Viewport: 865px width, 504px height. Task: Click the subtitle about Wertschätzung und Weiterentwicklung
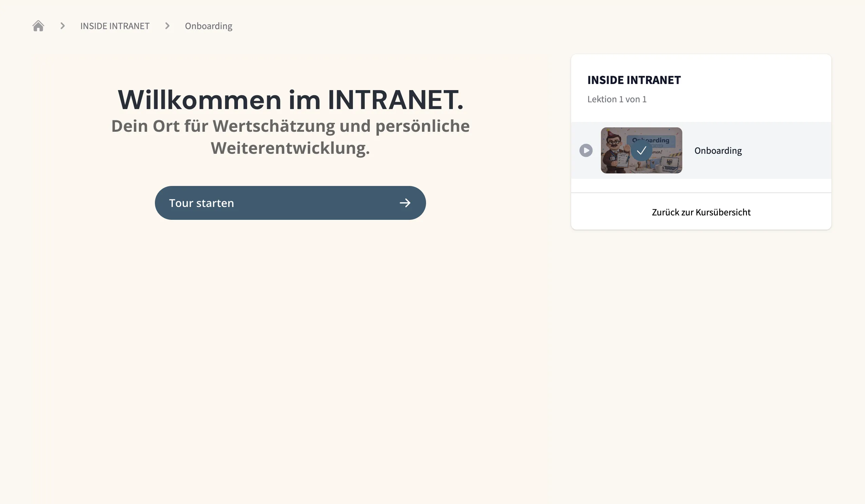pos(290,137)
